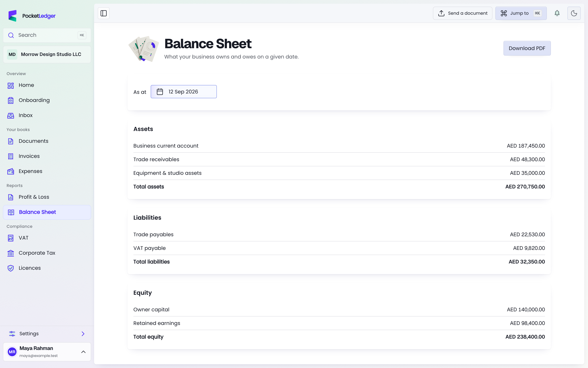Open Profit & Loss report

pyautogui.click(x=47, y=197)
